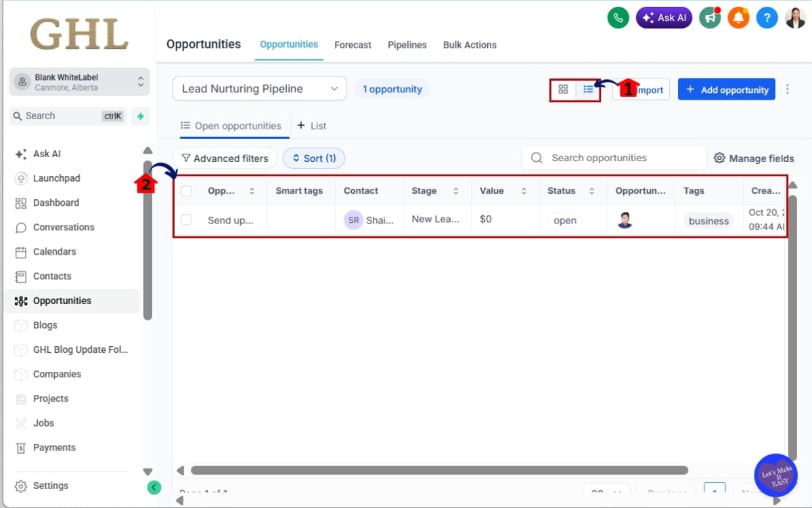The height and width of the screenshot is (508, 812).
Task: Add a new List tab
Action: pos(312,126)
